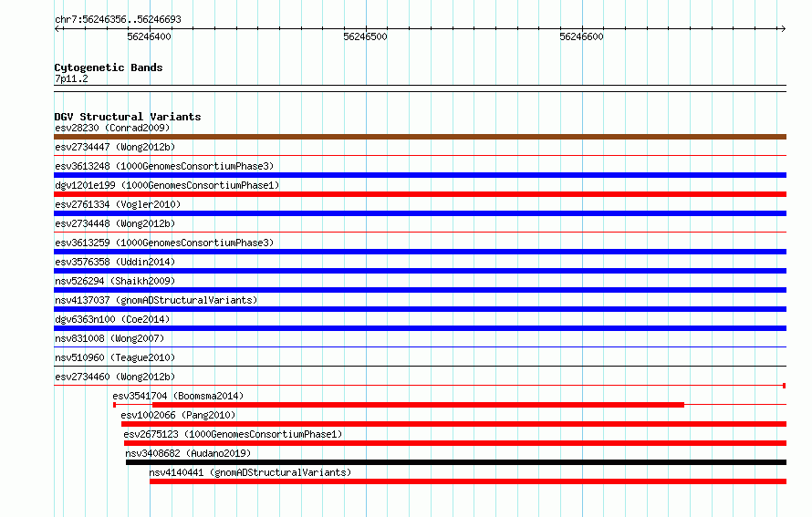Screen dimensions: 812x517
Task: Open esv2734448 (Wong2012b) variant label
Action: [115, 223]
